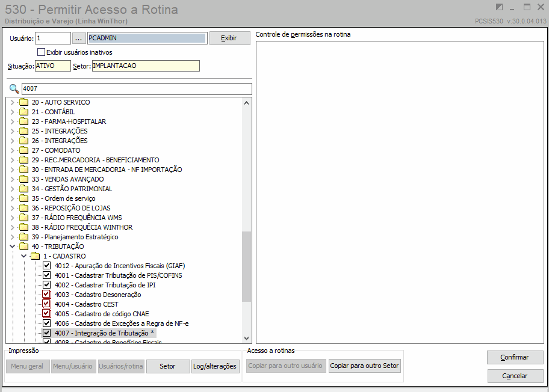Click the Controle de permissões list area
Viewport: 549px width, 392px height.
click(400, 192)
